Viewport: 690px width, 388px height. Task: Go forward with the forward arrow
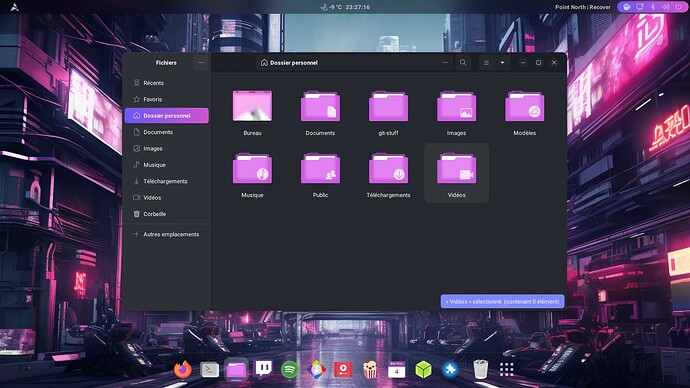coord(239,63)
